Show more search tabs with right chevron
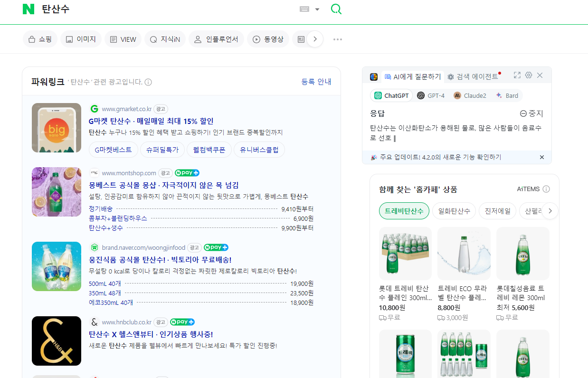588x378 pixels. click(x=315, y=39)
